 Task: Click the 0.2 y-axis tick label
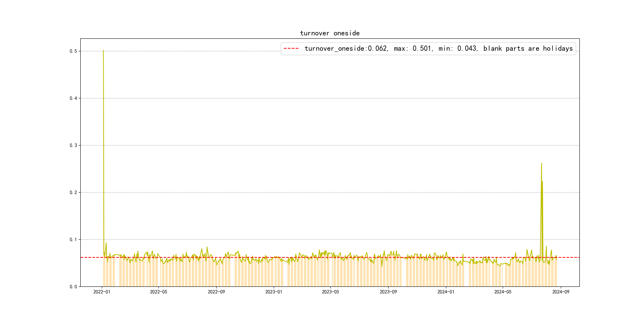pos(73,192)
